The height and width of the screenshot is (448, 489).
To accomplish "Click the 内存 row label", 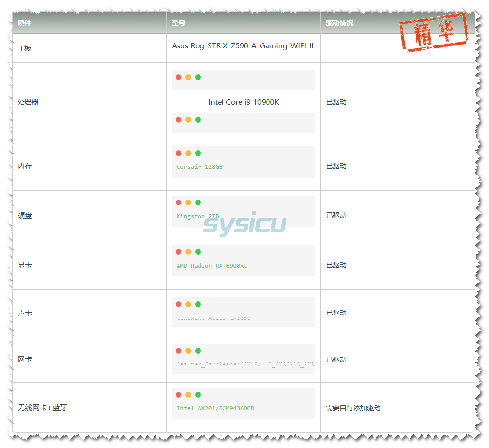I will (x=25, y=166).
